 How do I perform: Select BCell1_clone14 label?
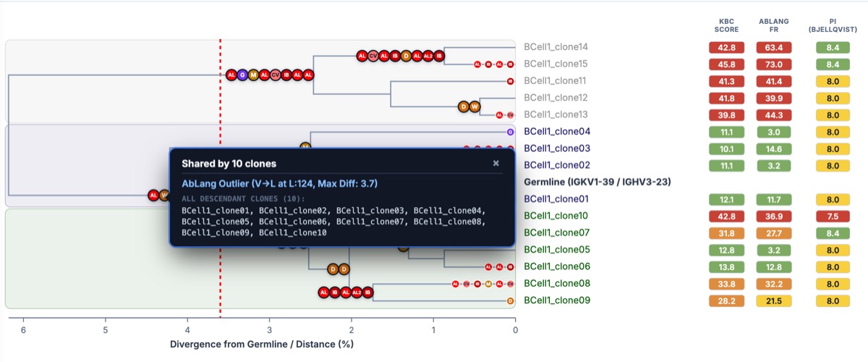tap(556, 46)
